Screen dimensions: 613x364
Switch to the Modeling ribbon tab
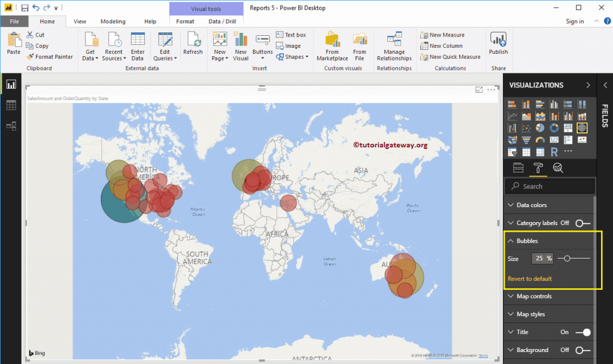pyautogui.click(x=113, y=20)
